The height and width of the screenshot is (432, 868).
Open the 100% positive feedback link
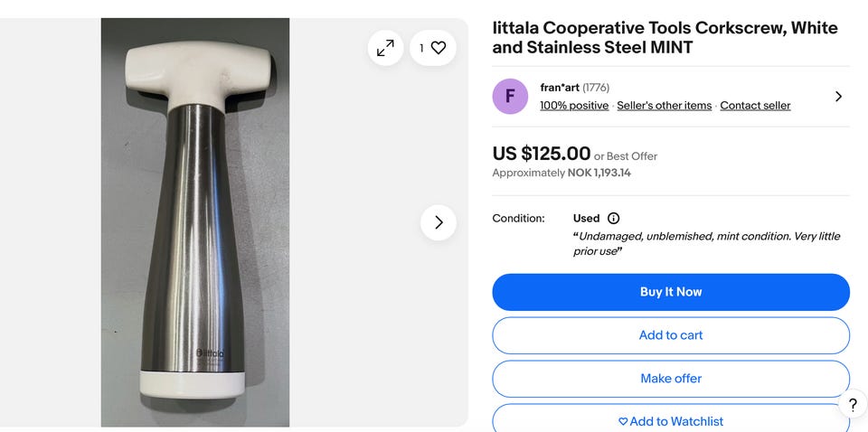pyautogui.click(x=574, y=106)
